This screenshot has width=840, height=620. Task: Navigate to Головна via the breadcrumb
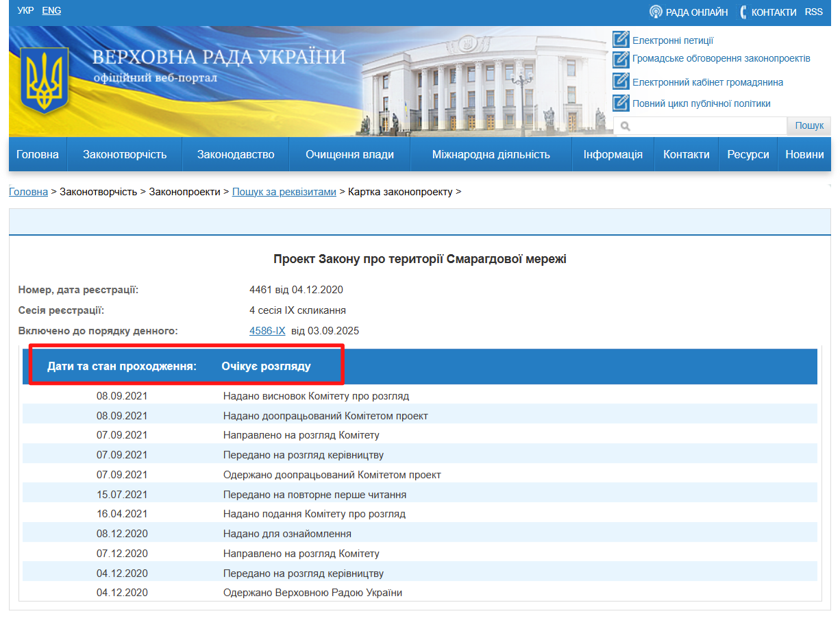(x=27, y=192)
